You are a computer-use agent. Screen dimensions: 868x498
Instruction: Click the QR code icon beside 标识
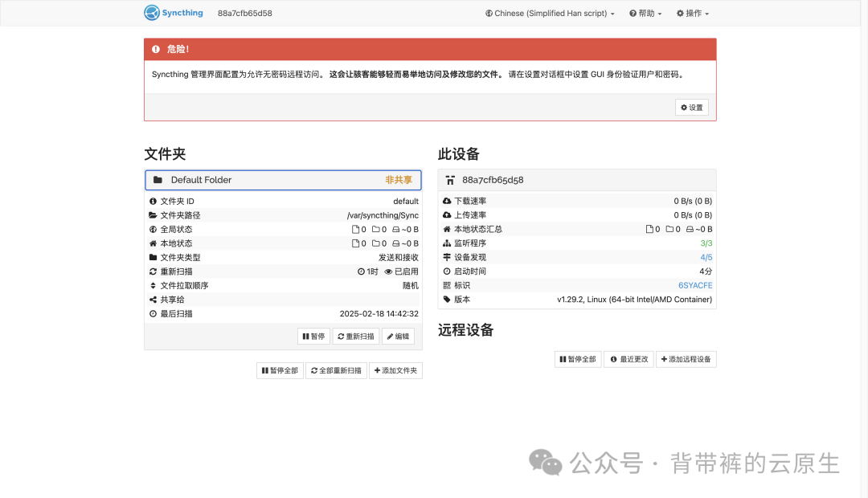[x=447, y=285]
